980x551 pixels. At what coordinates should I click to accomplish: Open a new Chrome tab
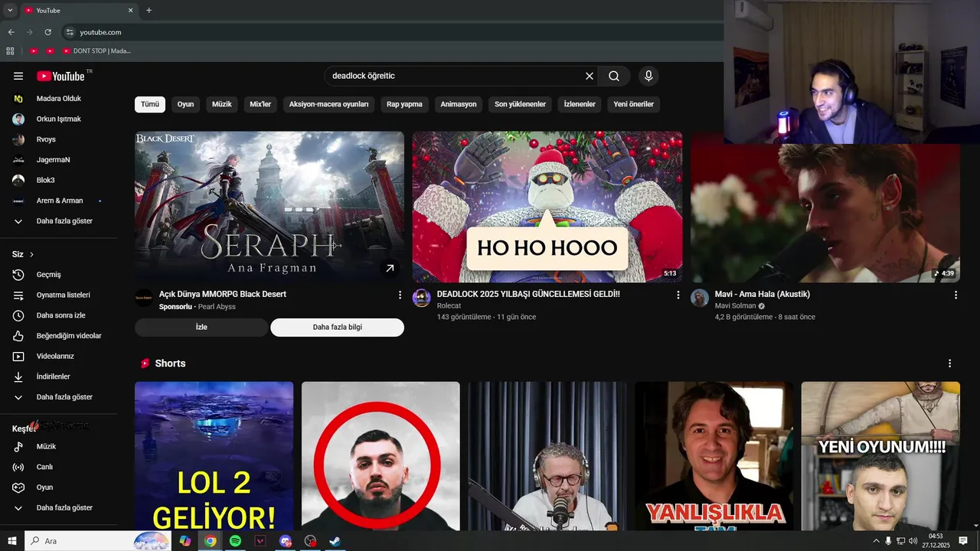pos(149,10)
